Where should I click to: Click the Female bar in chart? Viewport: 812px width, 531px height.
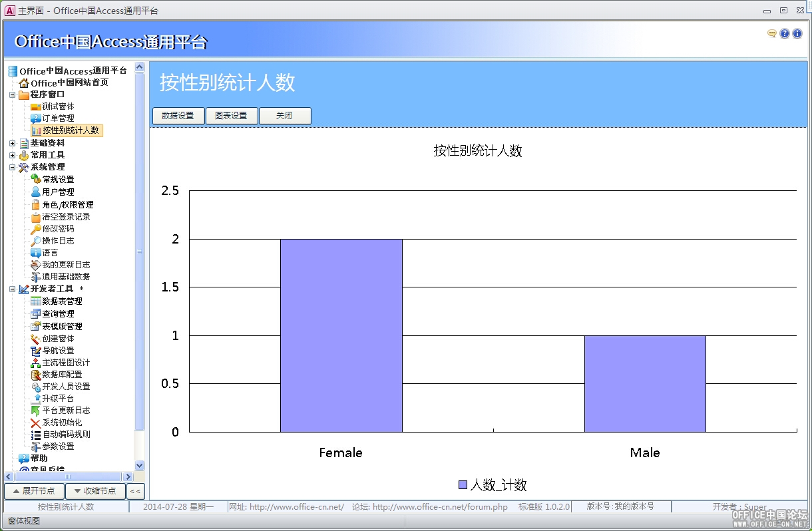point(341,335)
